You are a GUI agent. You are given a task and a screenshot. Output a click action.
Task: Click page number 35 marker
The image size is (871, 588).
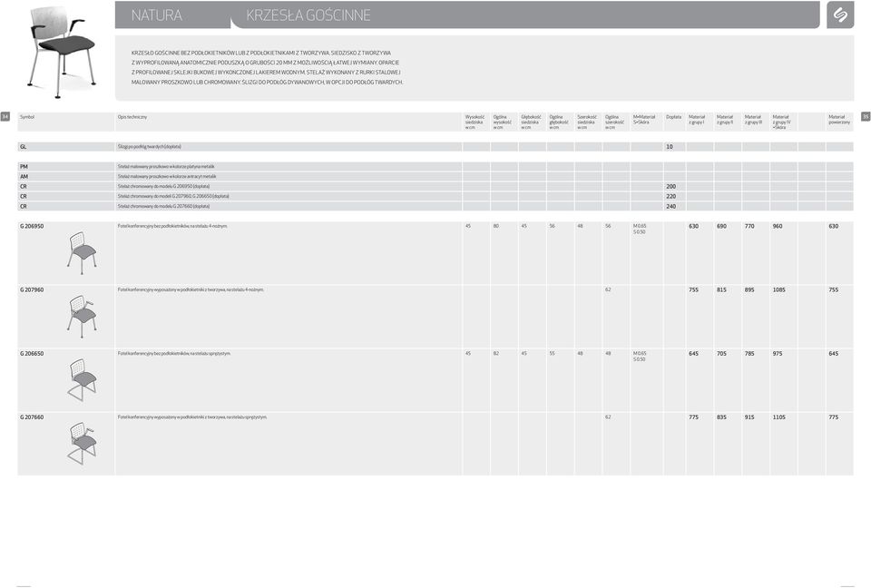click(866, 117)
